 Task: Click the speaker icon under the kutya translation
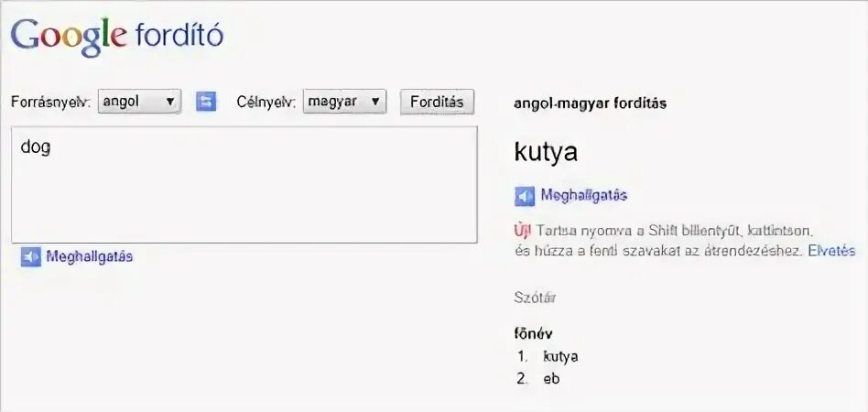click(x=525, y=196)
